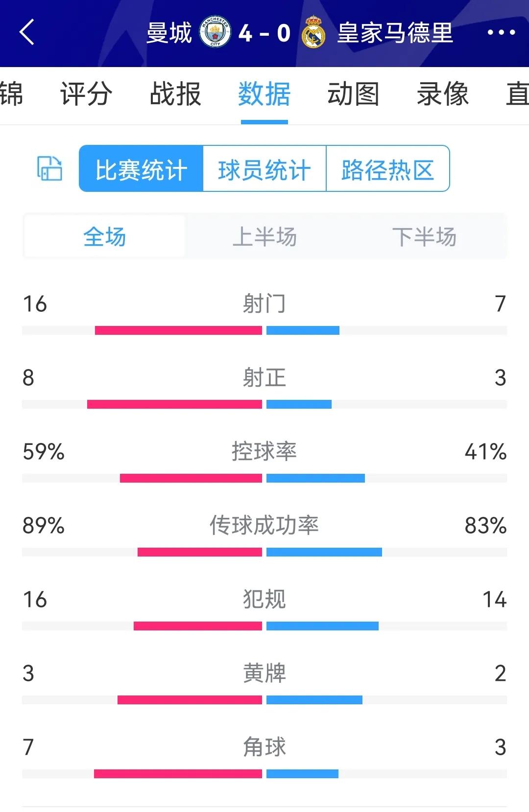Image resolution: width=529 pixels, height=812 pixels.
Task: Open the three-dot more options menu
Action: pyautogui.click(x=501, y=32)
